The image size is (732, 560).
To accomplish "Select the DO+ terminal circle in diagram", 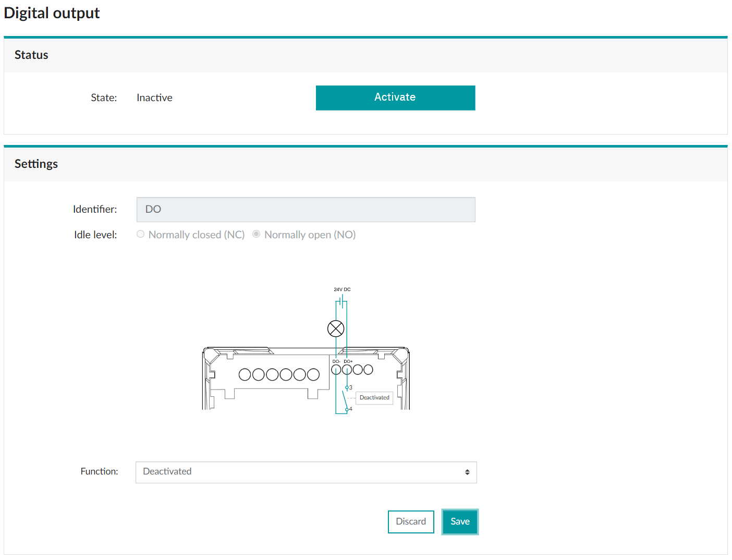I will coord(347,370).
